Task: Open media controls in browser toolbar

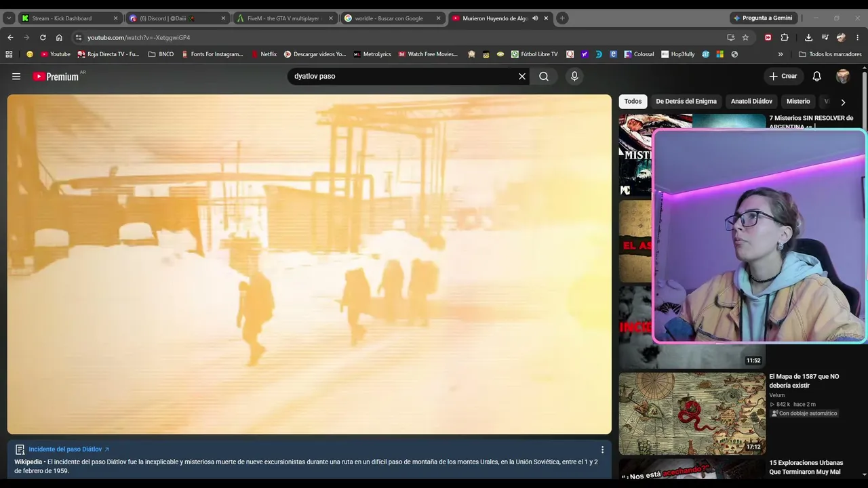Action: [825, 38]
